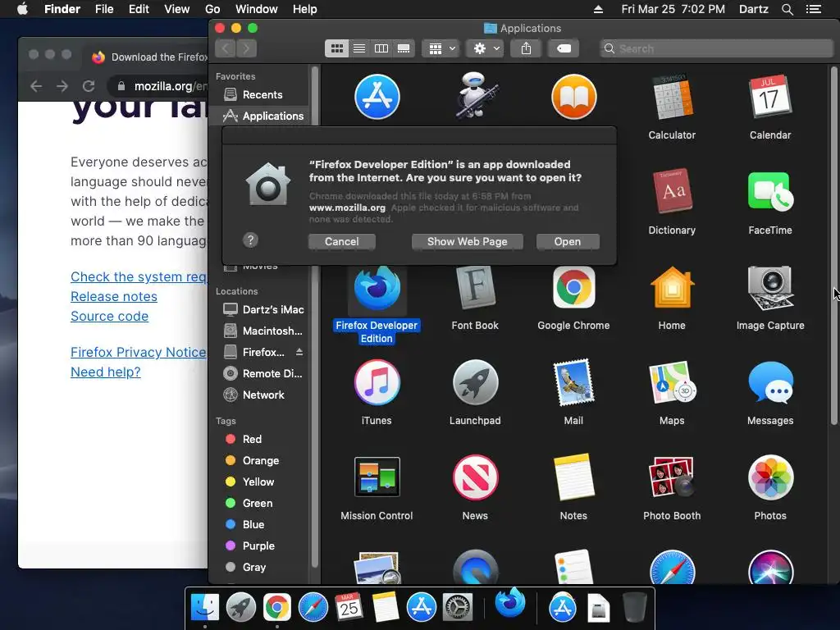Select the Calculator app icon
This screenshot has width=840, height=630.
[672, 97]
